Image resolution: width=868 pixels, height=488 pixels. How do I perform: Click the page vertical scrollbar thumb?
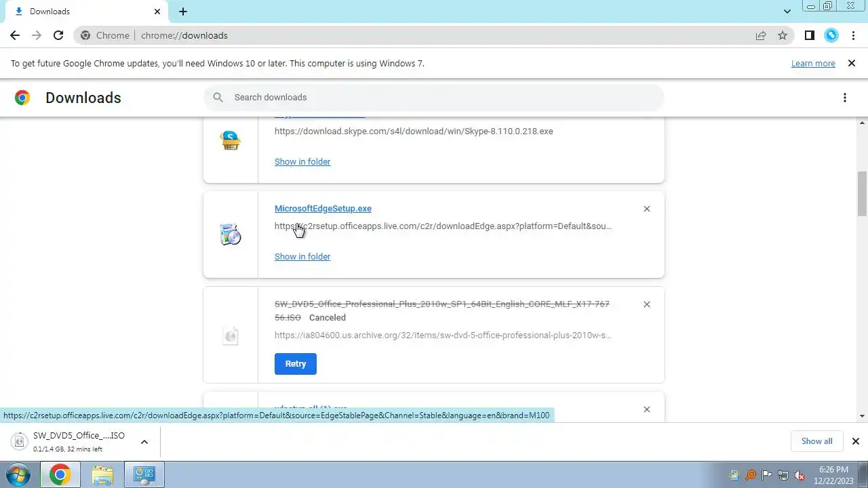tap(862, 194)
